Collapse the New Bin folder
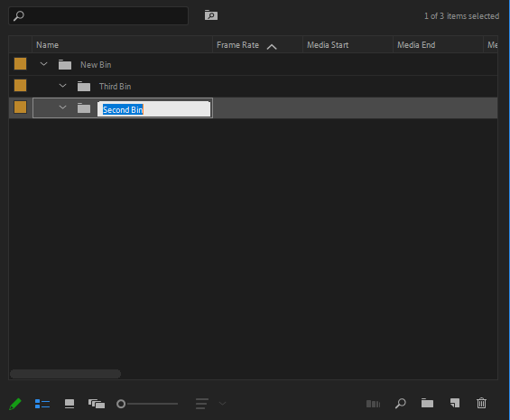This screenshot has height=420, width=510. [43, 64]
